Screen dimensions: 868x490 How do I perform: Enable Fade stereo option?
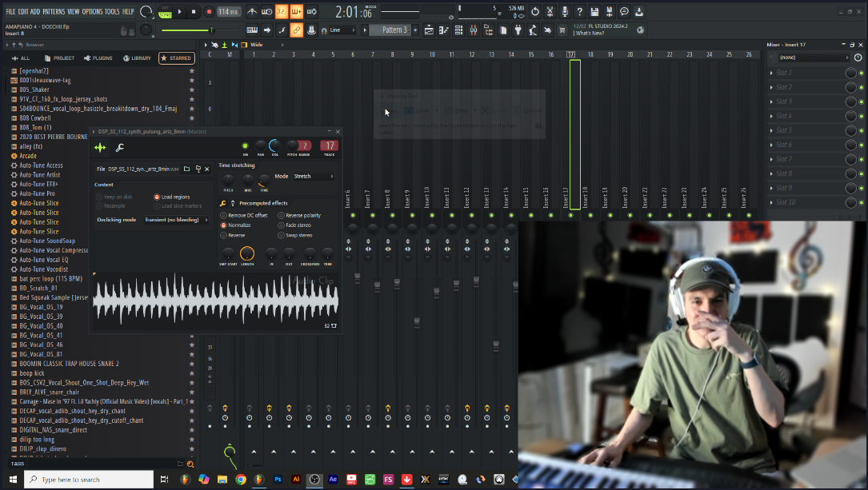coord(294,225)
